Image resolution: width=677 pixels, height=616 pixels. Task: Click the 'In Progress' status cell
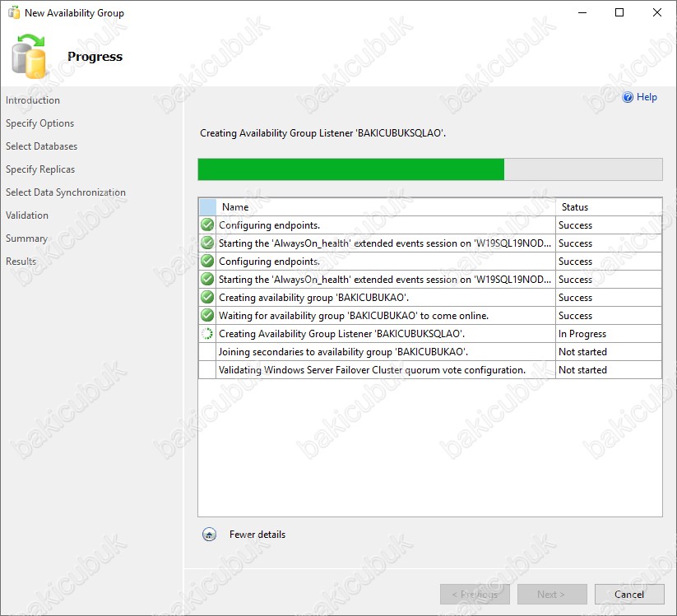point(609,334)
